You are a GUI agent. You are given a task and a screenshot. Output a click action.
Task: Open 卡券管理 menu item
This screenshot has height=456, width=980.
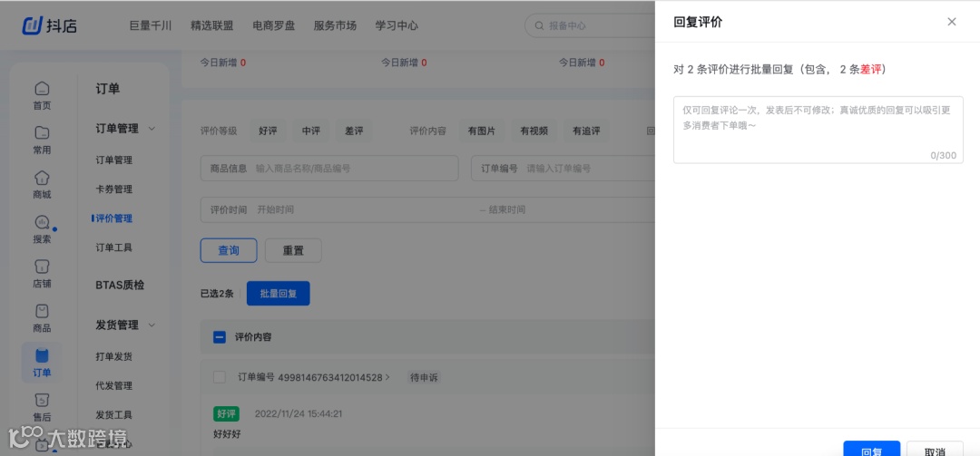[113, 189]
